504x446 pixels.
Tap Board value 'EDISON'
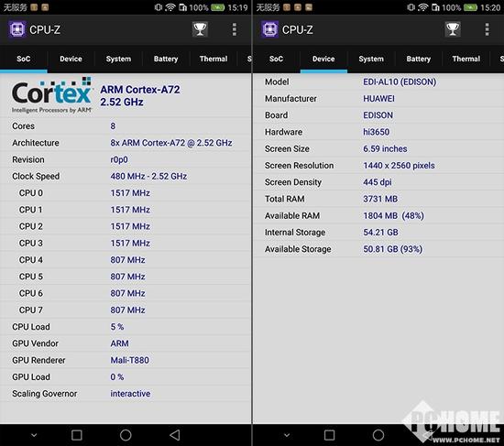(378, 115)
